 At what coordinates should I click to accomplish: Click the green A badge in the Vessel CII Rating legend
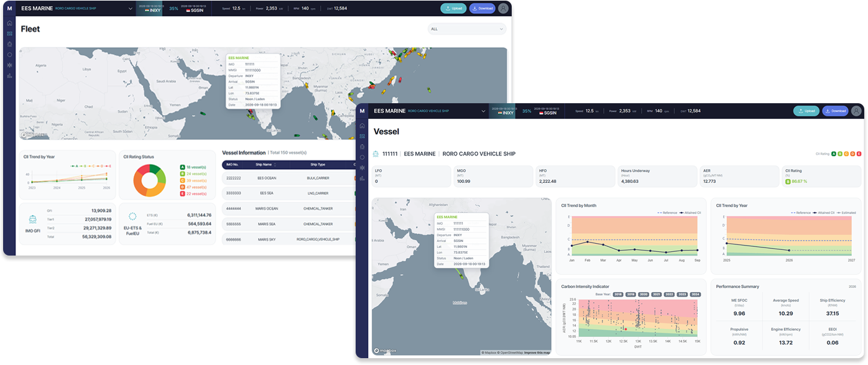(x=833, y=154)
